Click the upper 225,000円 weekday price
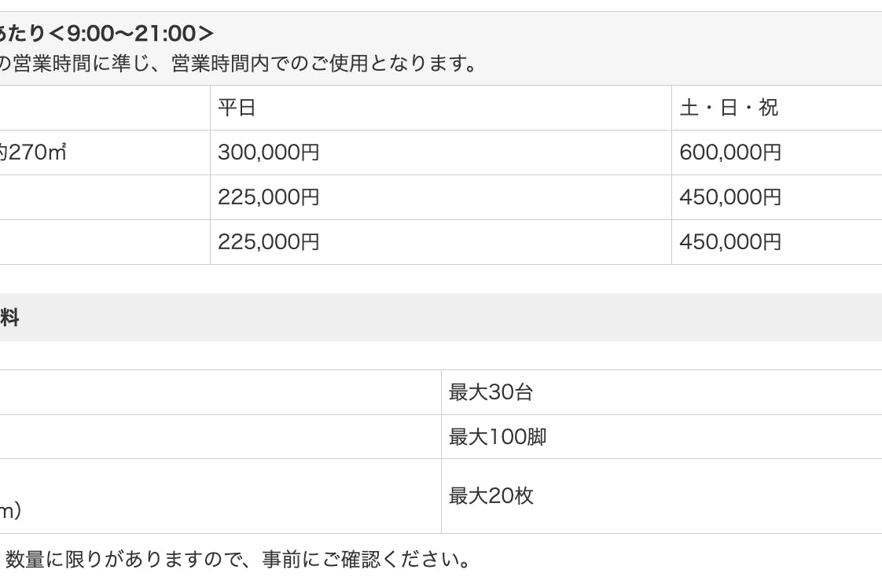This screenshot has height=588, width=882. coord(269,197)
